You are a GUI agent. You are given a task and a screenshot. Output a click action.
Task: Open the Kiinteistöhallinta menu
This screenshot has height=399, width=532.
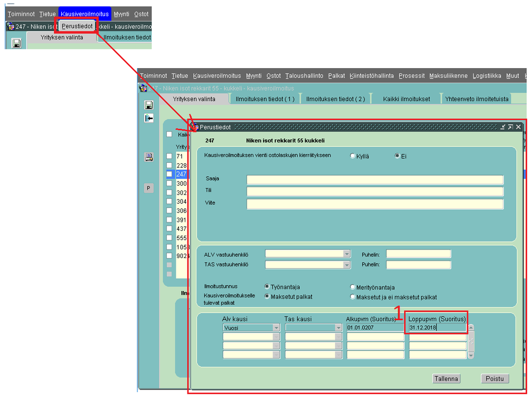coord(372,76)
